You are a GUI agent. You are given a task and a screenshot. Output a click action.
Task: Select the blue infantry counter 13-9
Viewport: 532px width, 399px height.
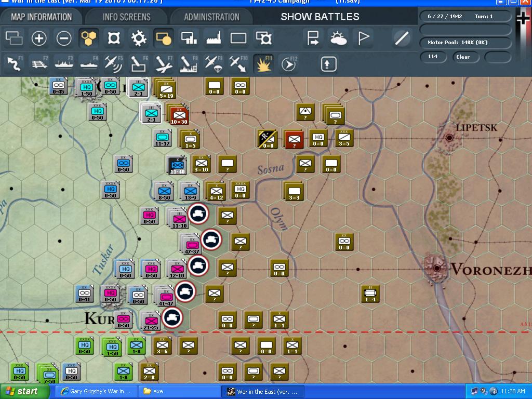pos(190,191)
